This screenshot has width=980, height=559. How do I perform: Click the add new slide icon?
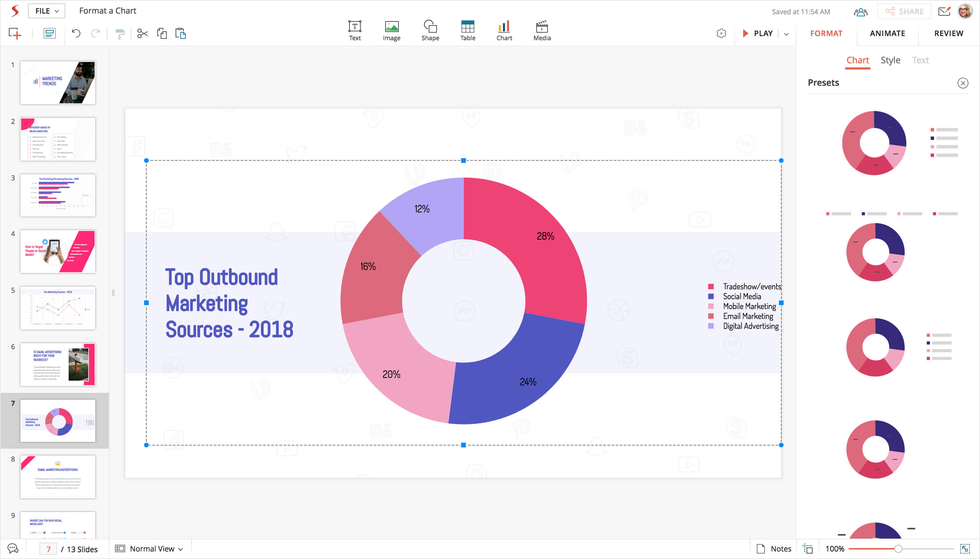(x=15, y=33)
